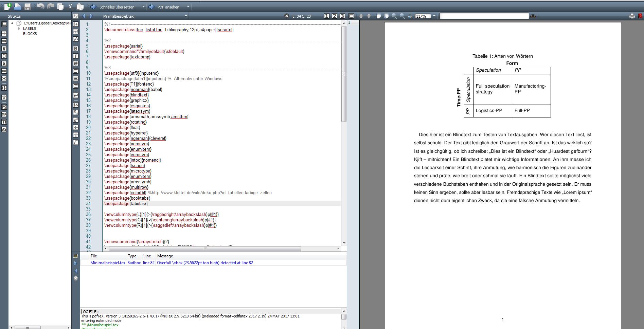Open the PDF ansehen command dropdown

pos(188,7)
